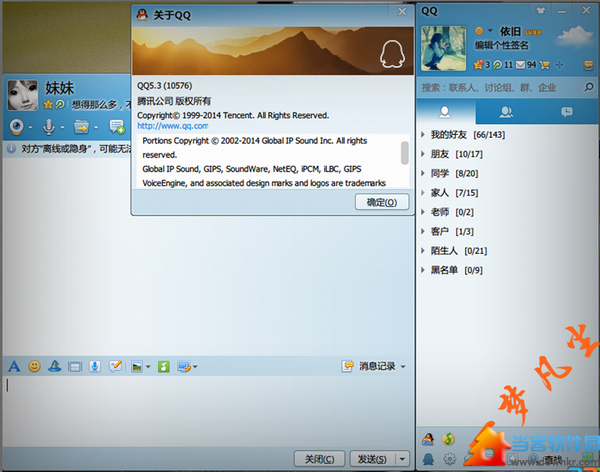Image resolution: width=600 pixels, height=472 pixels.
Task: Open the online status dropdown next to 依旧
Action: (484, 31)
